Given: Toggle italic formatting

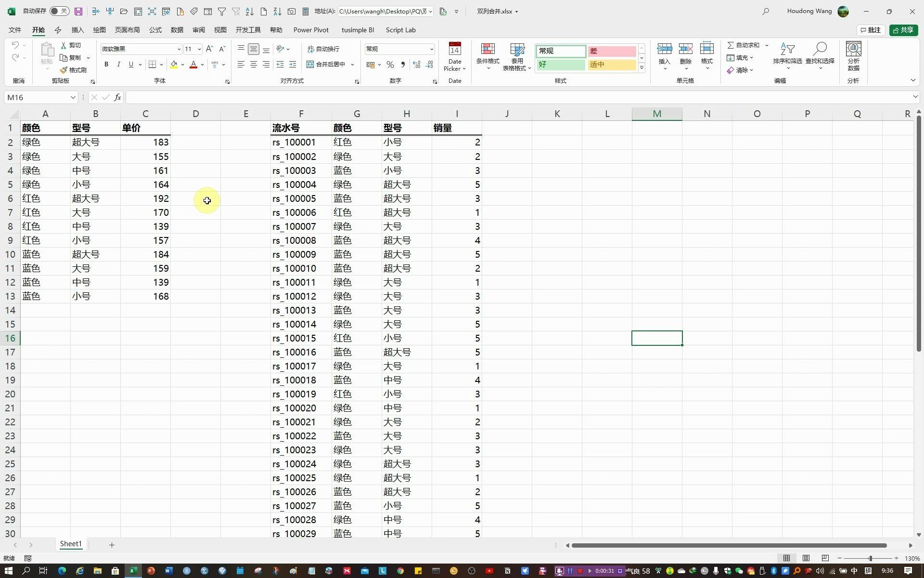Looking at the screenshot, I should (118, 64).
